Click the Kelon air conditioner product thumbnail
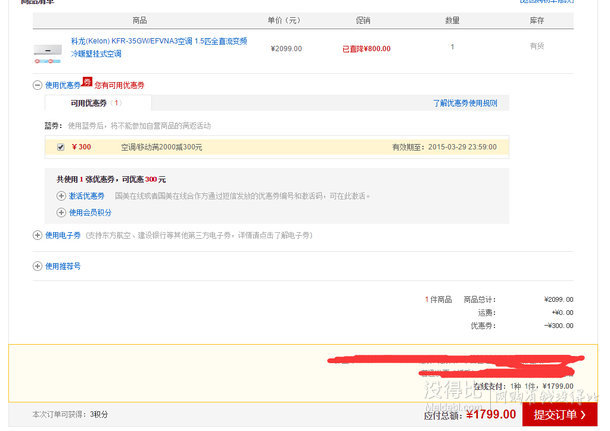Image resolution: width=610 pixels, height=431 pixels. point(47,48)
